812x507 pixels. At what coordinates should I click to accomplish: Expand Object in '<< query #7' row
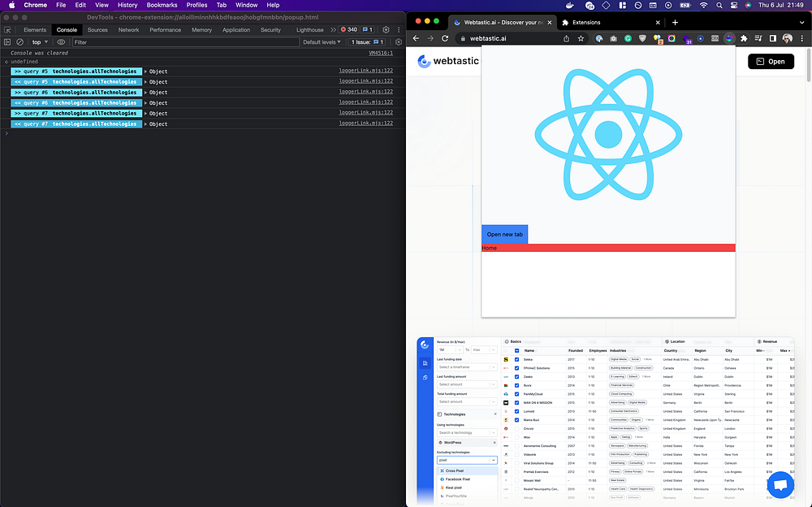[156, 123]
